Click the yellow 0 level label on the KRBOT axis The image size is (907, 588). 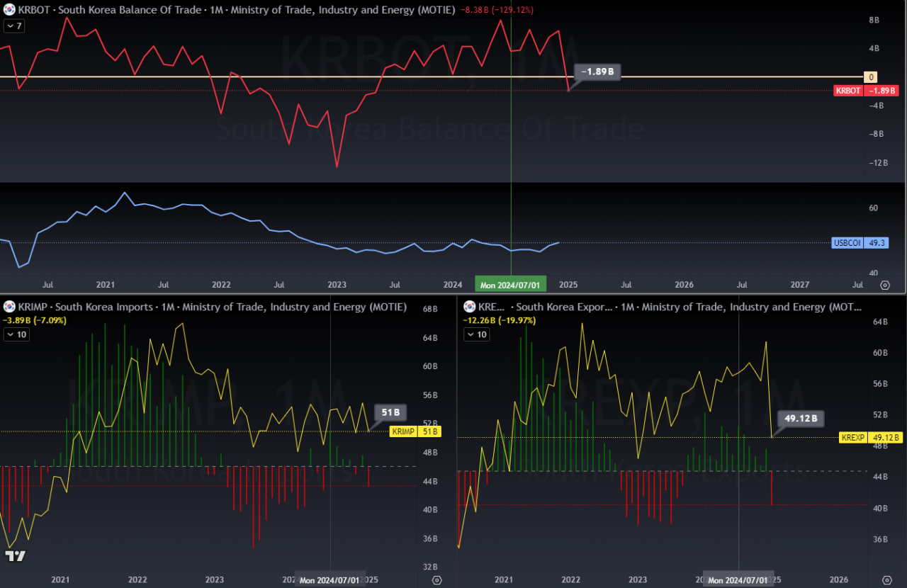pyautogui.click(x=870, y=77)
